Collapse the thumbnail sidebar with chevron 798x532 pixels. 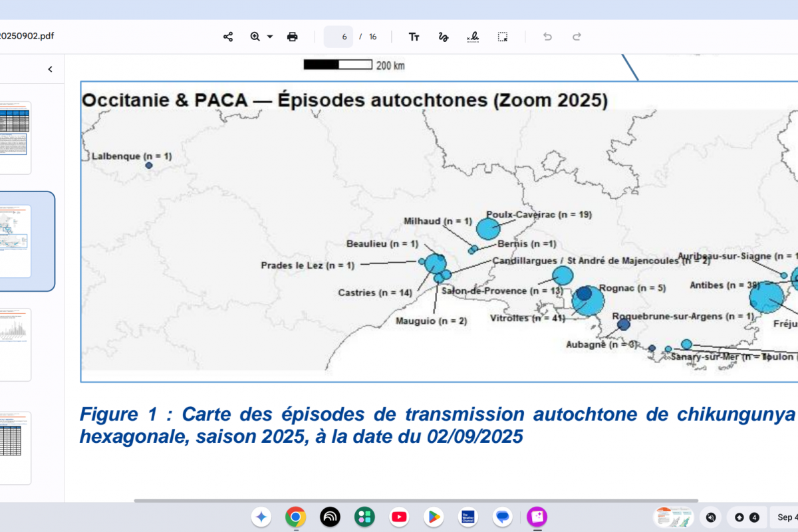50,69
